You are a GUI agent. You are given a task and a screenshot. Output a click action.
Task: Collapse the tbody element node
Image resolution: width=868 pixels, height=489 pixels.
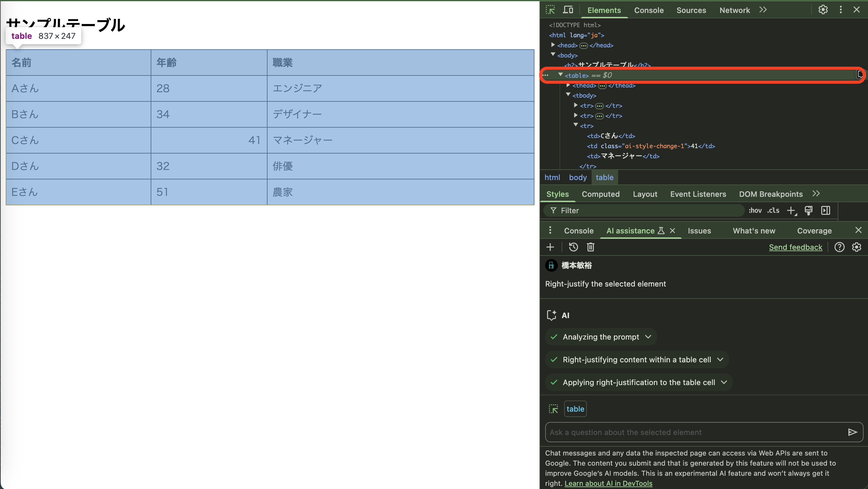pyautogui.click(x=568, y=95)
